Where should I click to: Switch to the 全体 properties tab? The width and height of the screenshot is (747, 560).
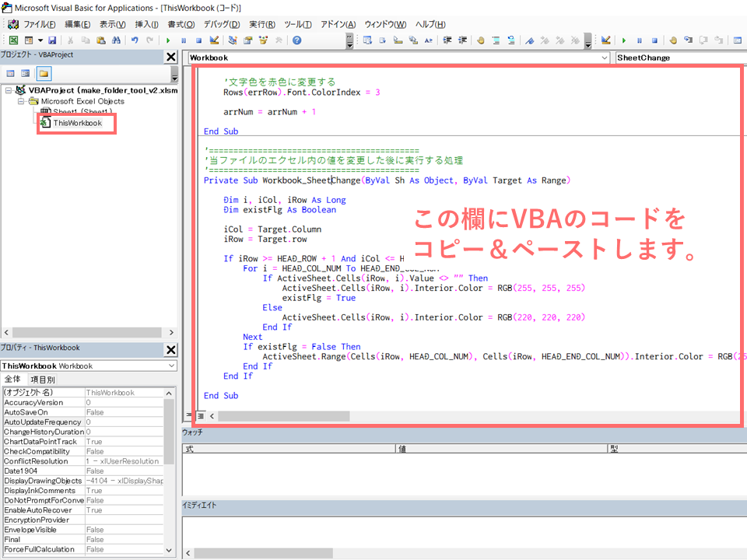point(12,379)
